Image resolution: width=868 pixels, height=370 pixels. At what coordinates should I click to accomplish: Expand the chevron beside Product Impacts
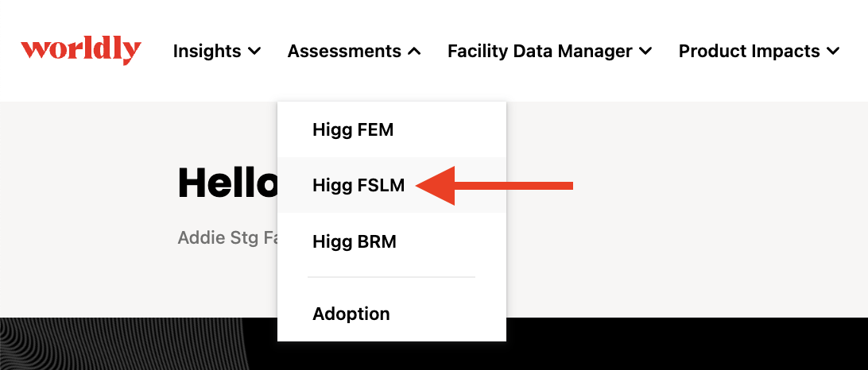[833, 52]
